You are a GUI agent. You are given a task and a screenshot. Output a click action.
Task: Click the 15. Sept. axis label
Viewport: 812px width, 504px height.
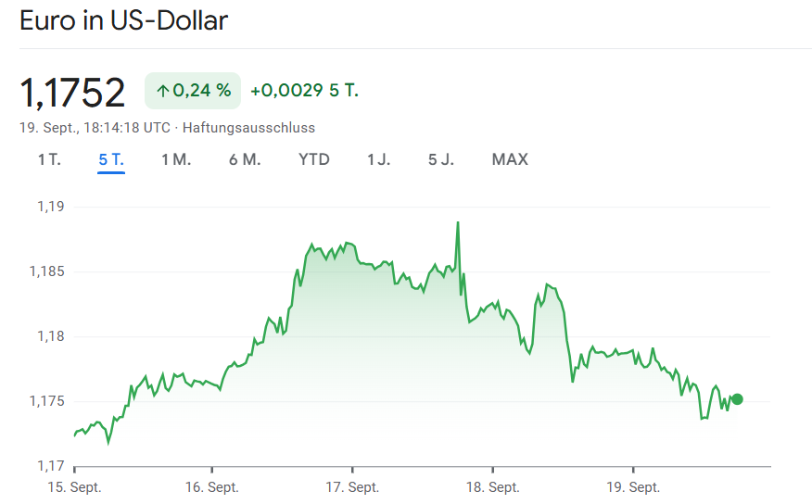74,487
